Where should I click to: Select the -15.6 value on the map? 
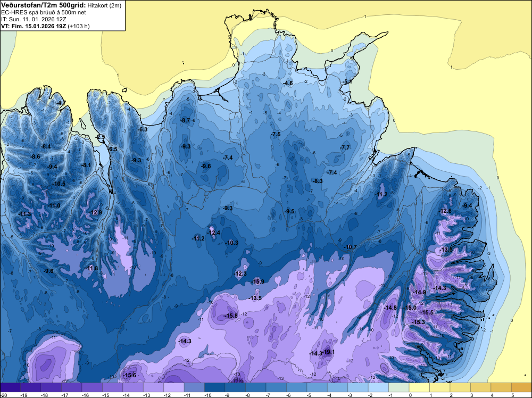(x=129, y=375)
